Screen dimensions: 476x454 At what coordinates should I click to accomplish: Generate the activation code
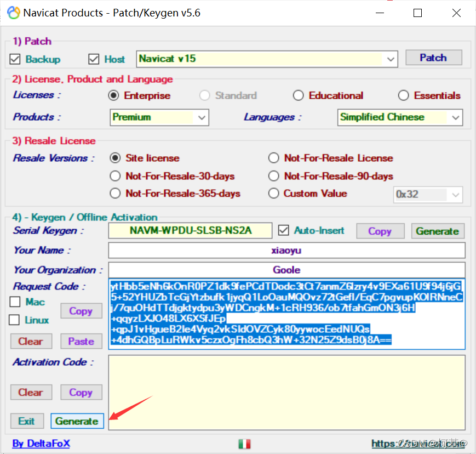(x=77, y=421)
